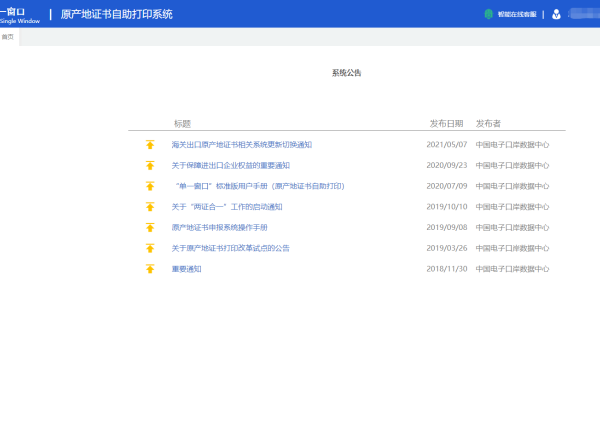600x431 pixels.
Task: Click the date 2020/09/23
Action: 447,165
